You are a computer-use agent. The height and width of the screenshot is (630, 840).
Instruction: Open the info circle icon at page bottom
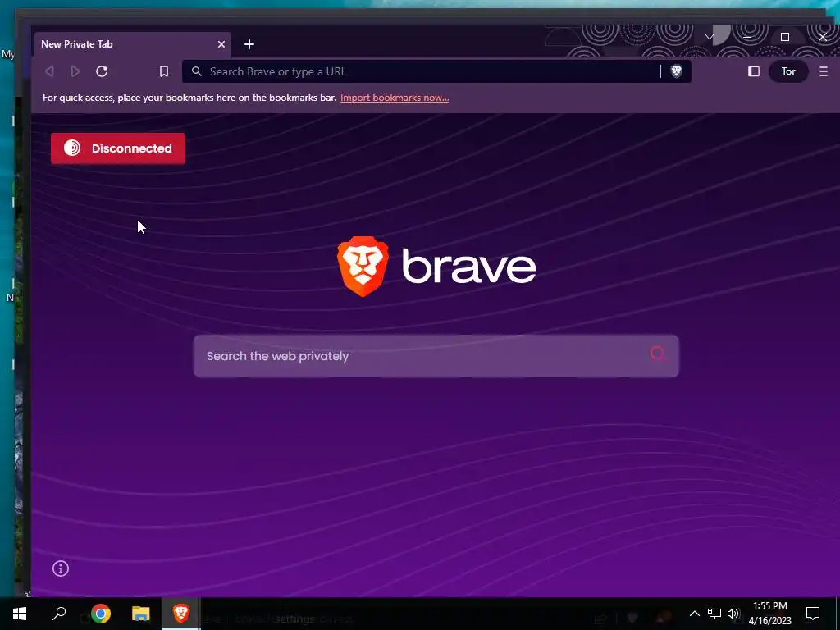tap(61, 568)
